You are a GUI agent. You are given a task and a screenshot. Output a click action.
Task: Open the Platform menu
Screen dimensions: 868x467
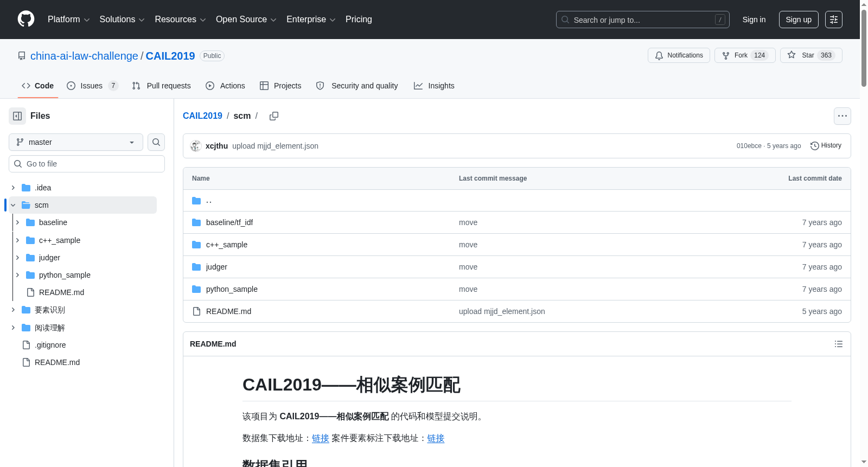click(68, 20)
